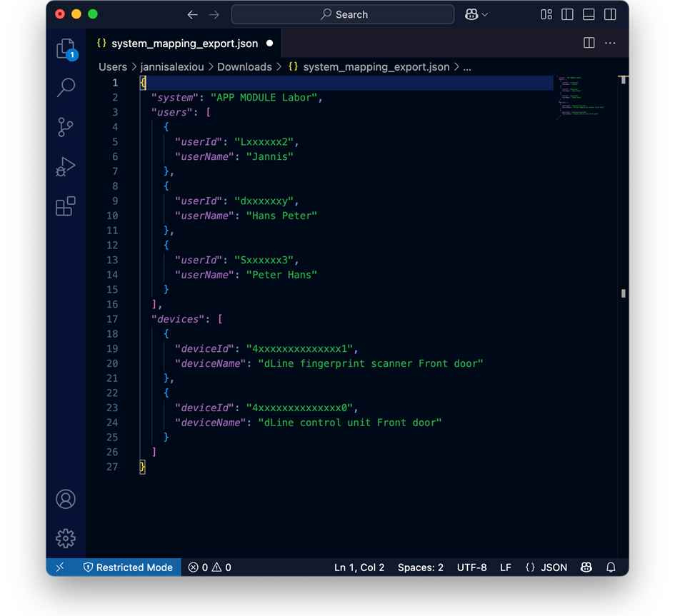The image size is (675, 616).
Task: Toggle the primary side bar layout button
Action: coord(567,14)
